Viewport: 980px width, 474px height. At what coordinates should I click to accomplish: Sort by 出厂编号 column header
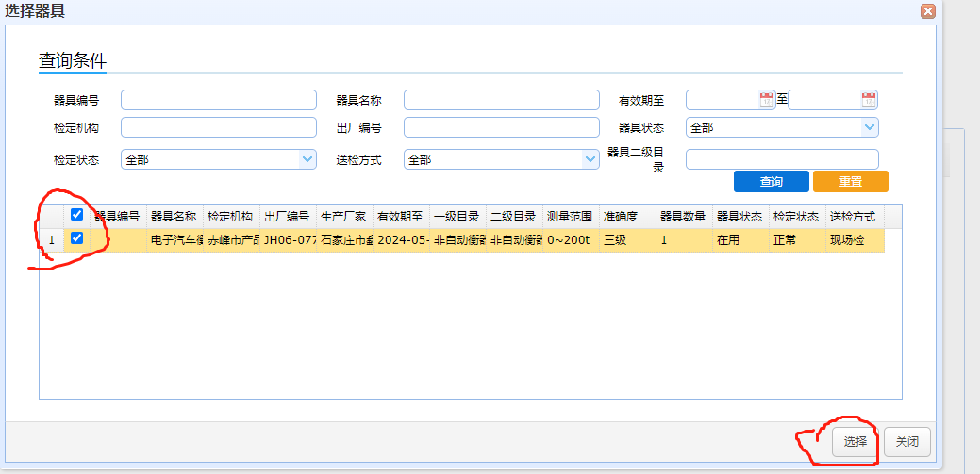288,217
